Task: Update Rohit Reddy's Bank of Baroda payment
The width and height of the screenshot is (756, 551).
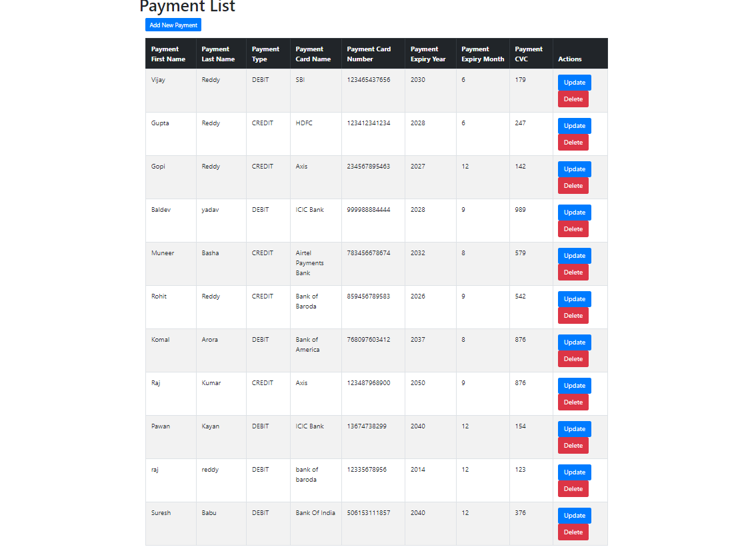Action: point(574,299)
